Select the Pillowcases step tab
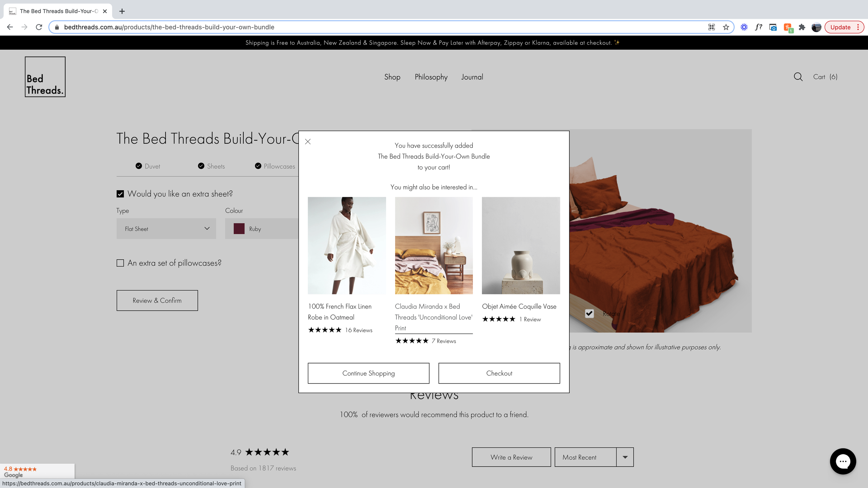868x488 pixels. click(275, 166)
